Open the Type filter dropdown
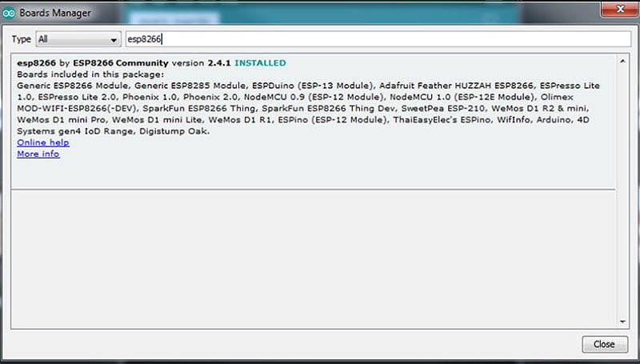Image resolution: width=640 pixels, height=364 pixels. click(x=78, y=39)
